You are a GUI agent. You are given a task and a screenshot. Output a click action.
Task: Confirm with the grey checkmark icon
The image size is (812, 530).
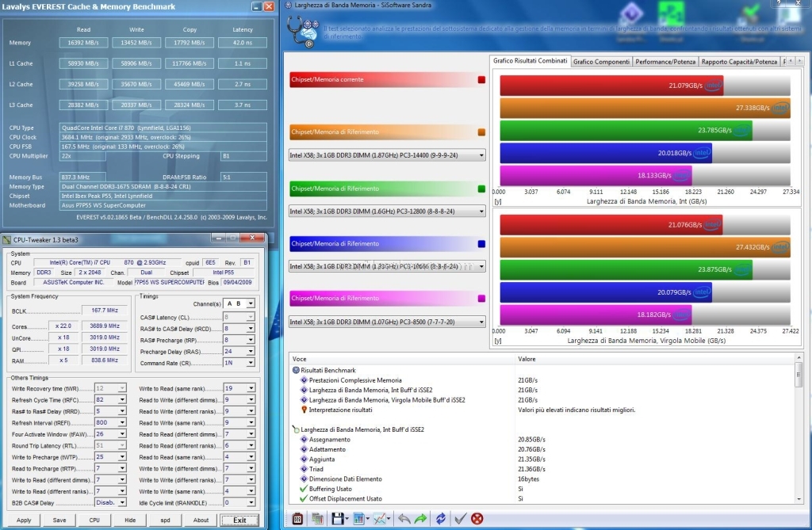[460, 518]
